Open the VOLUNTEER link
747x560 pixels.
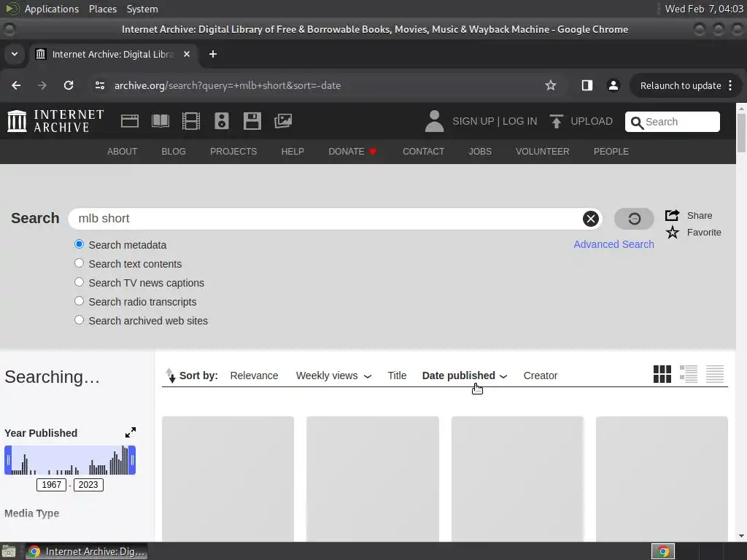point(542,152)
